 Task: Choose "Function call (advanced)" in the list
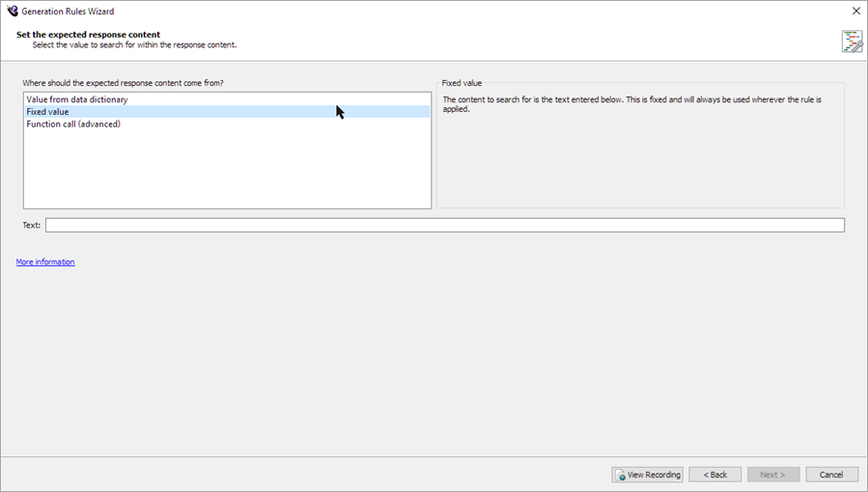tap(73, 123)
